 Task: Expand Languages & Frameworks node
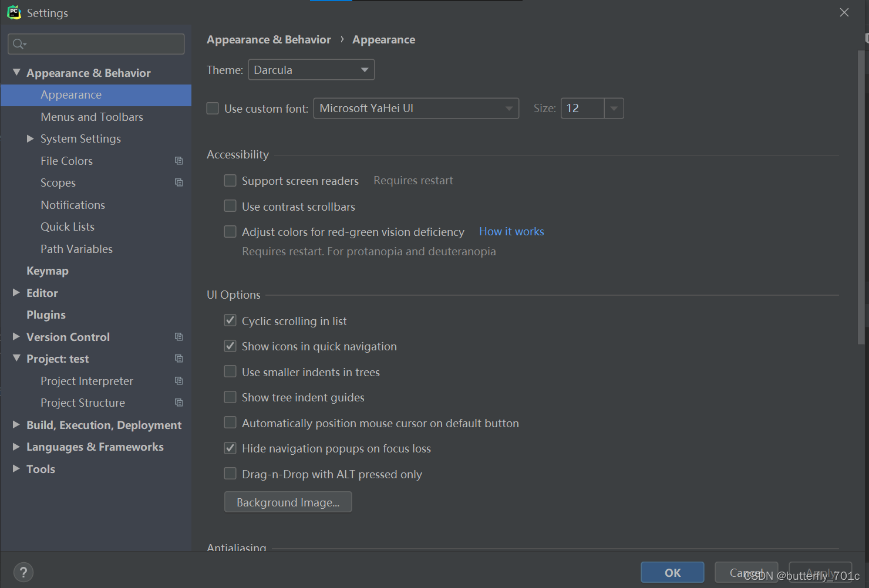(16, 447)
